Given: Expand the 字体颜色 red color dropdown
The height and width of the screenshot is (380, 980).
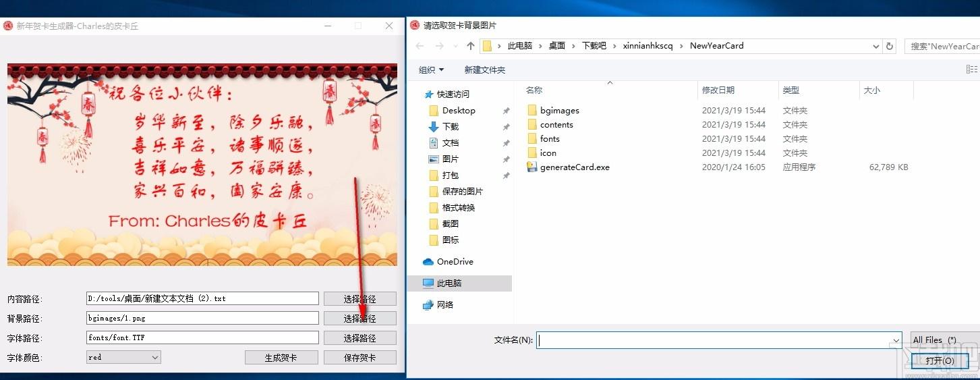Looking at the screenshot, I should pyautogui.click(x=154, y=358).
